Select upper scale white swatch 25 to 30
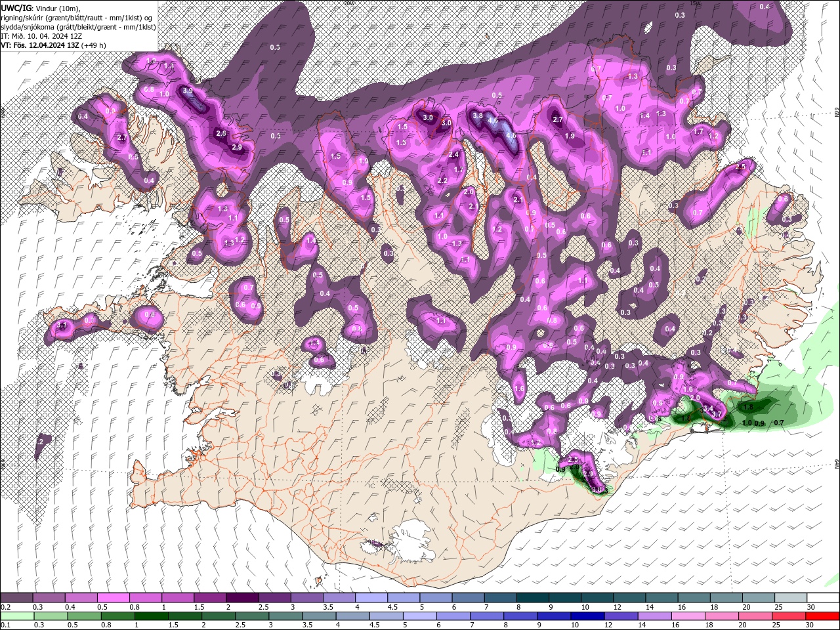Viewport: 840px width, 630px height. (790, 598)
